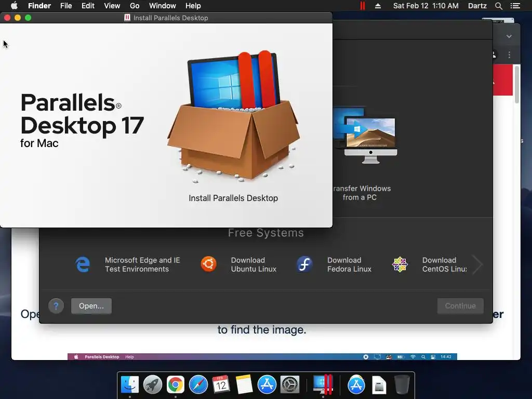Viewport: 532px width, 399px height.
Task: Open the Window menu in menu bar
Action: (163, 6)
